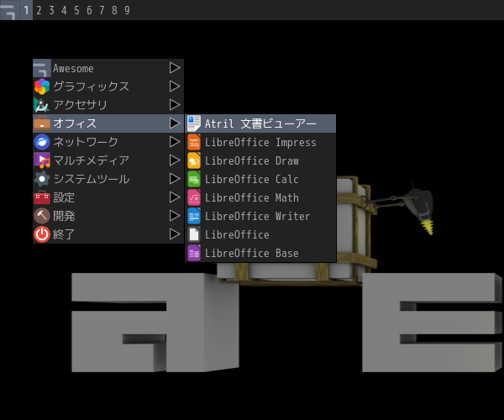
Task: Switch to workspace tag 2
Action: coord(39,10)
